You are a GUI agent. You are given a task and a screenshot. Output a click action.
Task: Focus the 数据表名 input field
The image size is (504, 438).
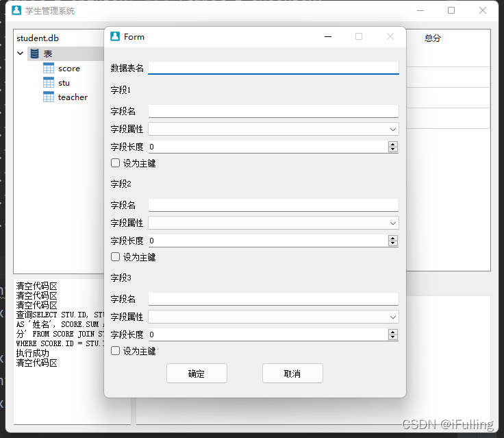pos(273,68)
